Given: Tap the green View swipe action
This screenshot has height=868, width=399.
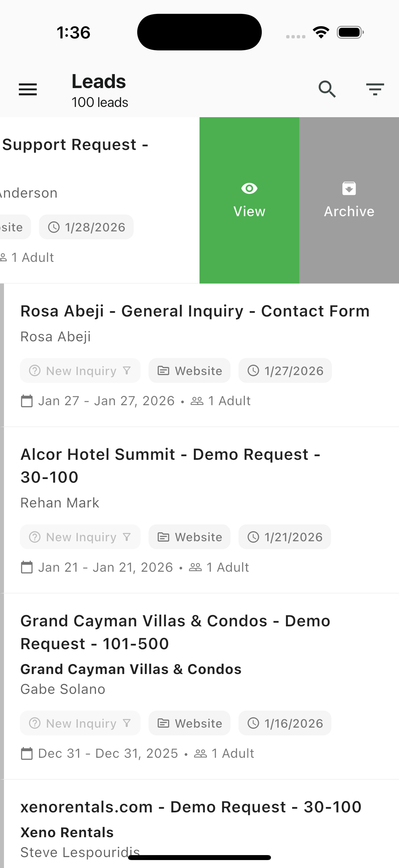Looking at the screenshot, I should [x=249, y=201].
